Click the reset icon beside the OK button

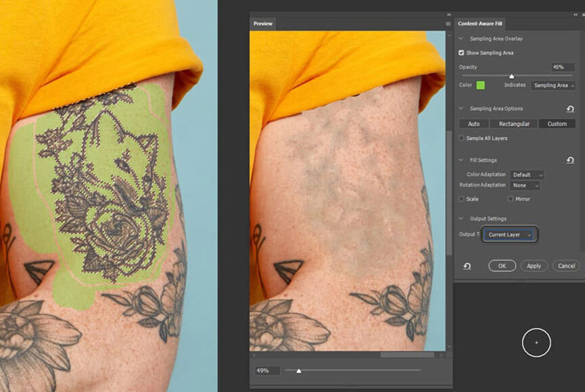click(x=468, y=266)
